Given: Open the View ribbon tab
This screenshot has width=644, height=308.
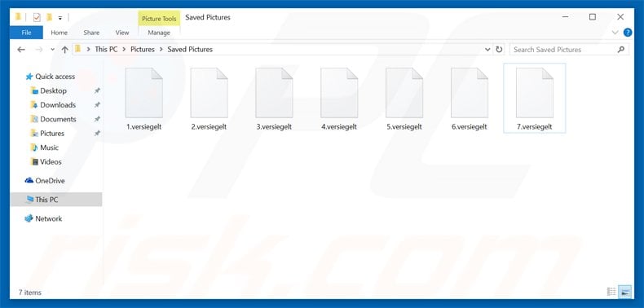Looking at the screenshot, I should pyautogui.click(x=122, y=33).
